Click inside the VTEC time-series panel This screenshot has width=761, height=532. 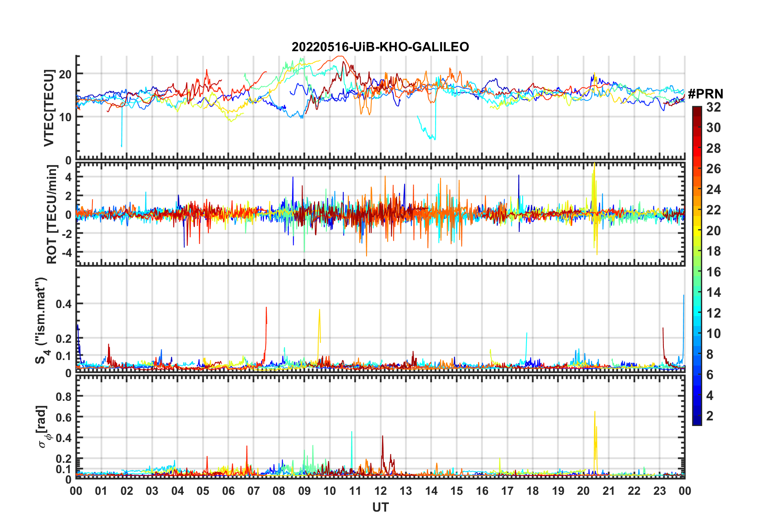380,108
